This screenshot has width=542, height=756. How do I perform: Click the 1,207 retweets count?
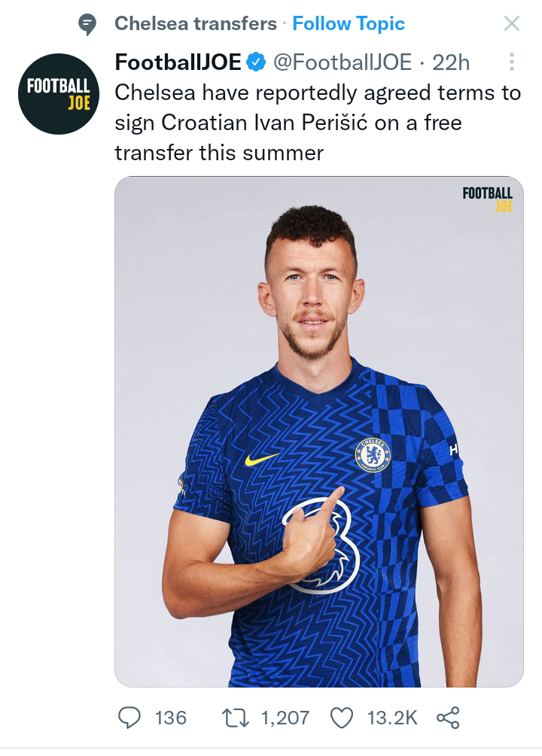(285, 718)
